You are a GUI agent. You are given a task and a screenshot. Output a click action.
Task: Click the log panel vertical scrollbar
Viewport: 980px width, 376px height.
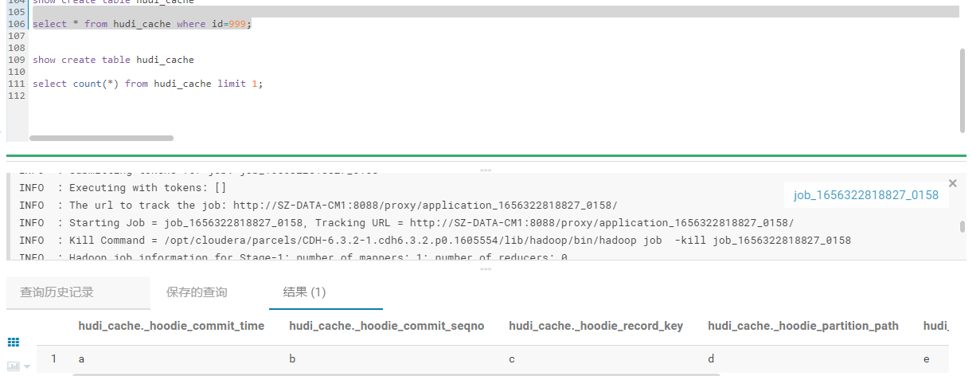click(x=962, y=225)
